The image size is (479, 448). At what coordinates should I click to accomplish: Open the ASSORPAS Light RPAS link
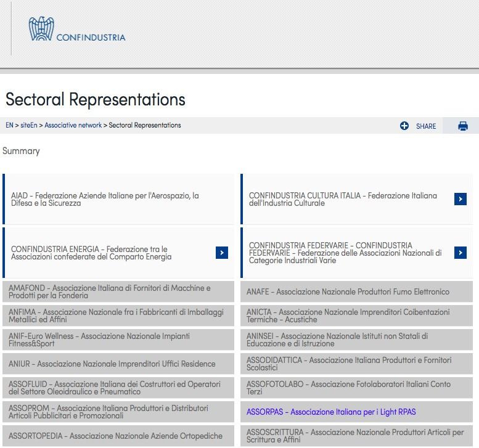click(x=331, y=412)
